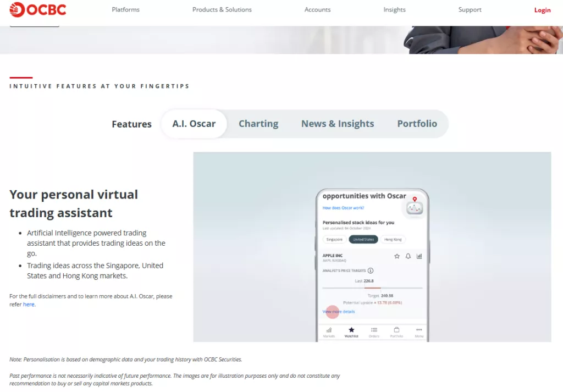This screenshot has height=392, width=563.
Task: Switch to the Charting tab
Action: tap(258, 124)
